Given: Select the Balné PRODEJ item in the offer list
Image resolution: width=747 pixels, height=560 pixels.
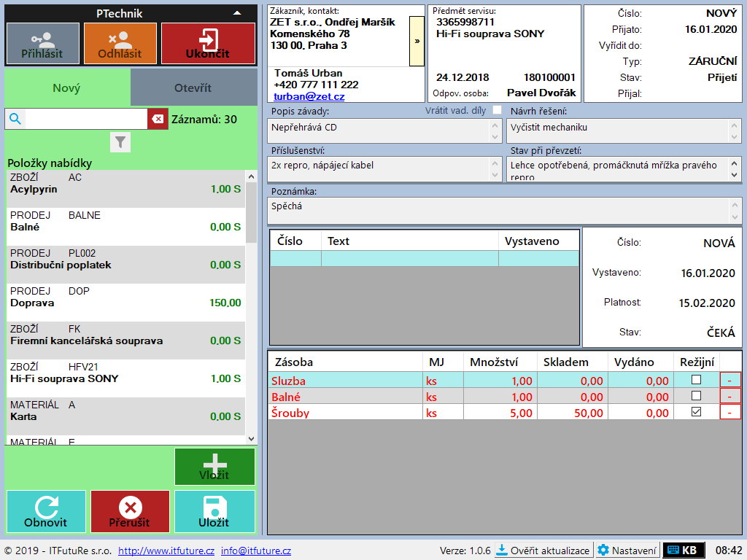Looking at the screenshot, I should [x=125, y=227].
